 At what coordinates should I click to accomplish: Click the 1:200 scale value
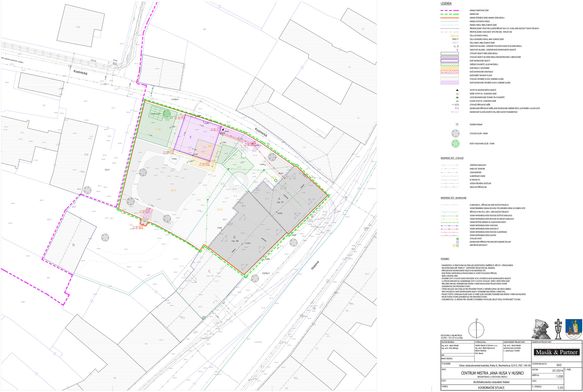coord(560,376)
